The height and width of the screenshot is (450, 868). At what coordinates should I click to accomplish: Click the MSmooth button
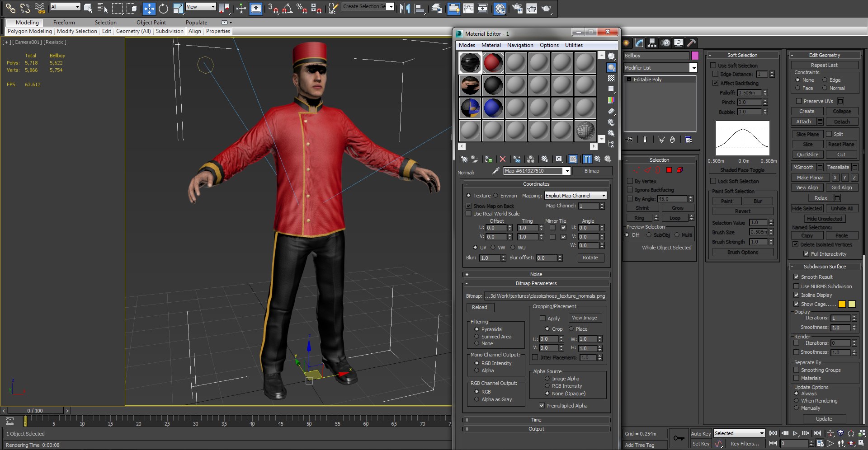click(x=803, y=167)
